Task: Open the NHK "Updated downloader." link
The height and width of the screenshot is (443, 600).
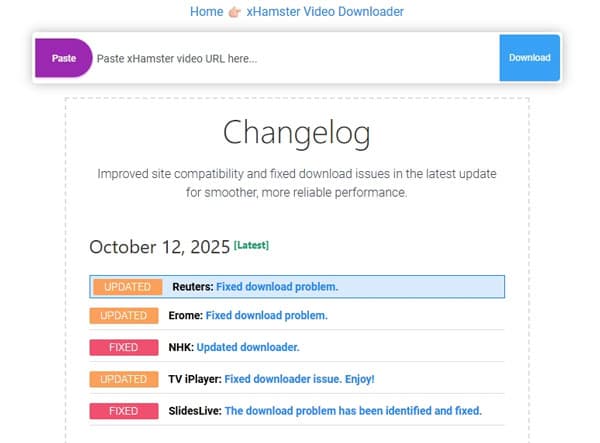Action: tap(248, 348)
